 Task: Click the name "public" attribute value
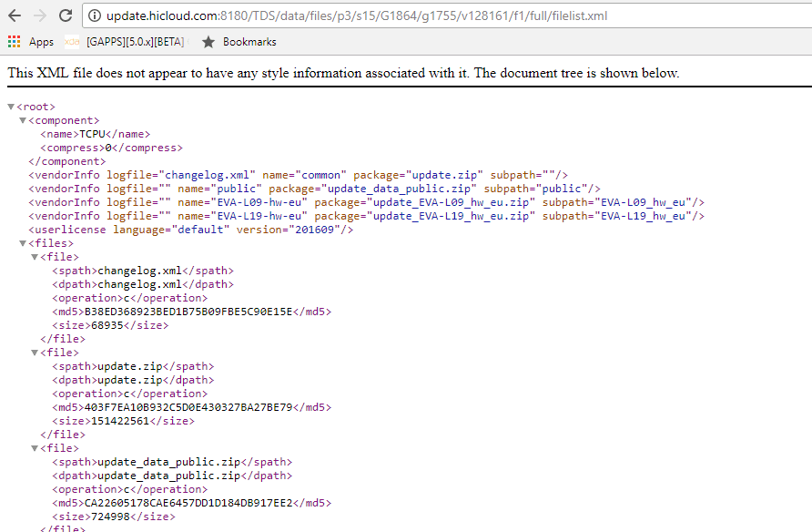(x=236, y=189)
